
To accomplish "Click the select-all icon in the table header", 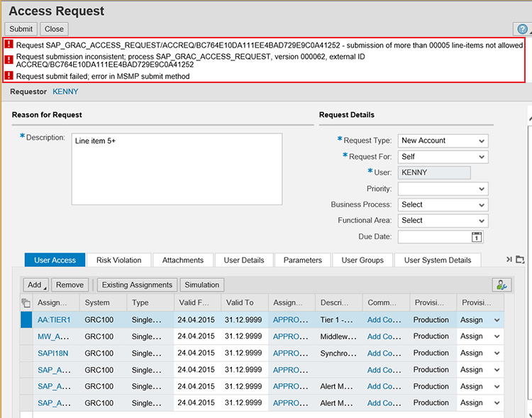I will (x=26, y=303).
